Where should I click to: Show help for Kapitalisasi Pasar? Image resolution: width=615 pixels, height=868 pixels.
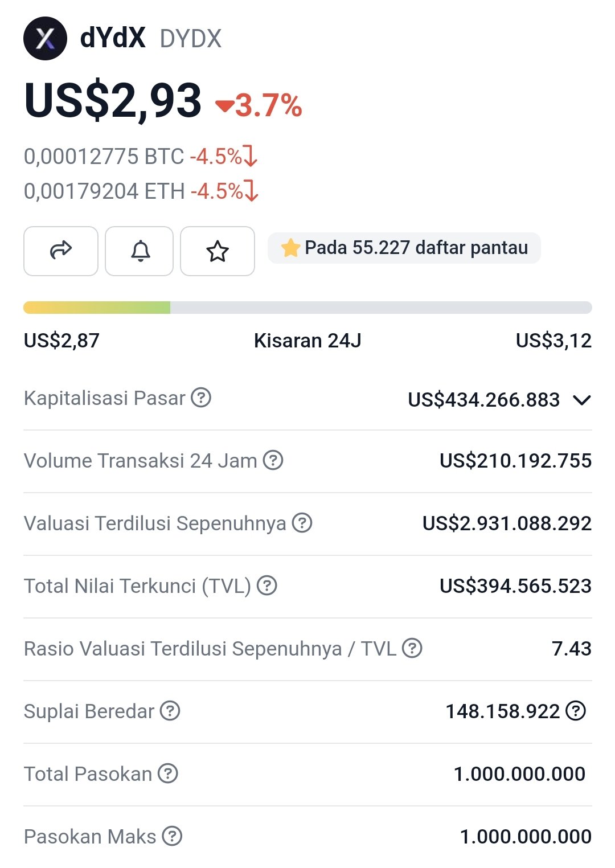201,398
